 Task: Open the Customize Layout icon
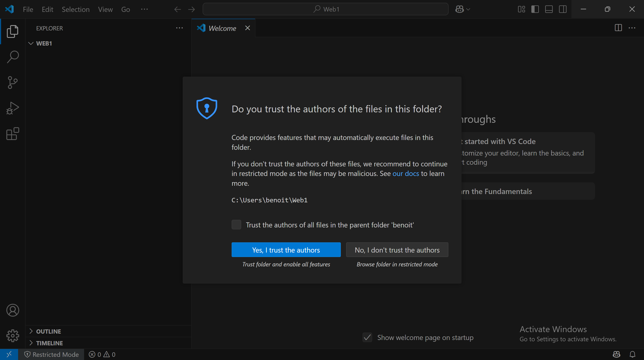(521, 9)
